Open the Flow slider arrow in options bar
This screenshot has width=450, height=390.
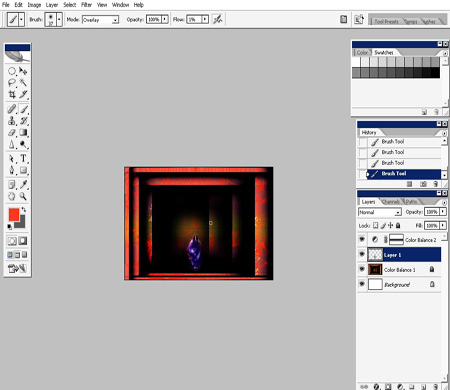205,19
